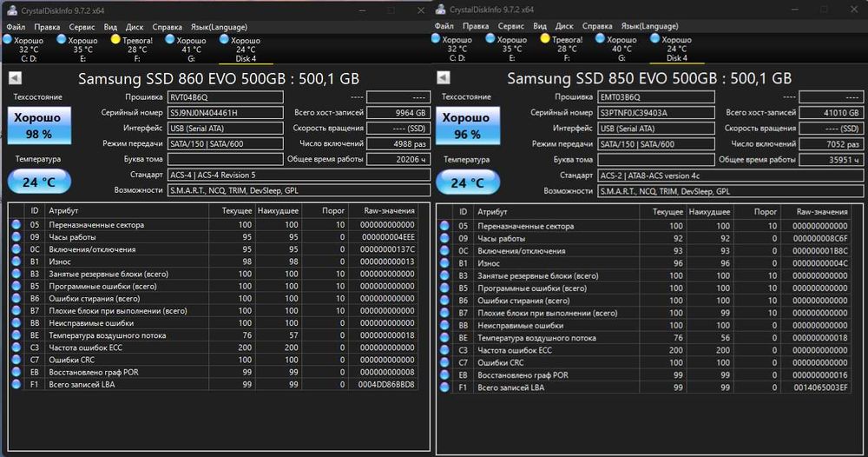Click Хорошо 98 % health status button
The height and width of the screenshot is (457, 868).
39,125
